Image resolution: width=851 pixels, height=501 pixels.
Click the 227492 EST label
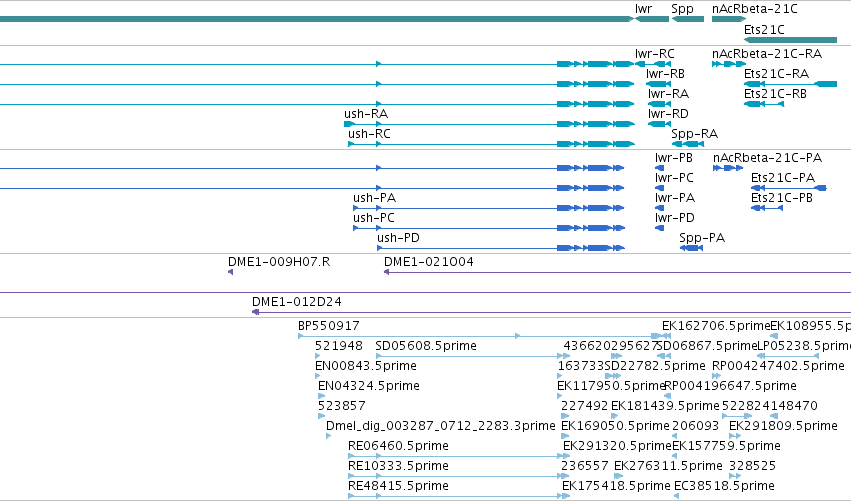[x=585, y=407]
